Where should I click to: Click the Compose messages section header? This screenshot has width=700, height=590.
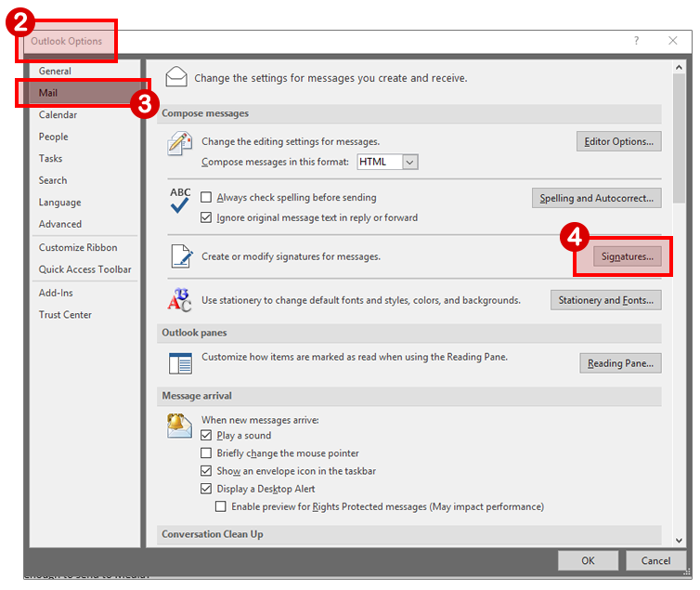tap(408, 113)
